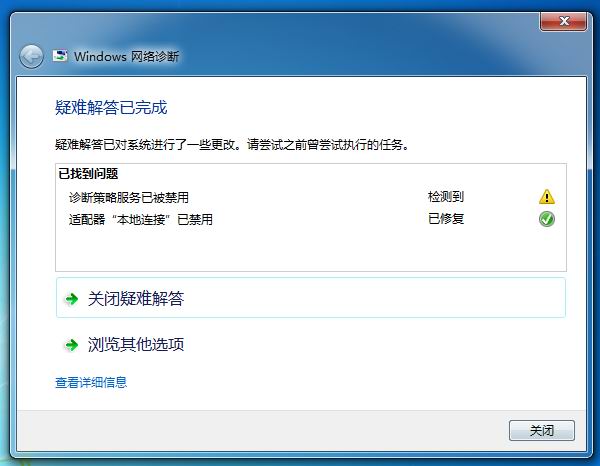600x466 pixels.
Task: Click the green arrow beside 关闭疑难解答
Action: tap(72, 299)
